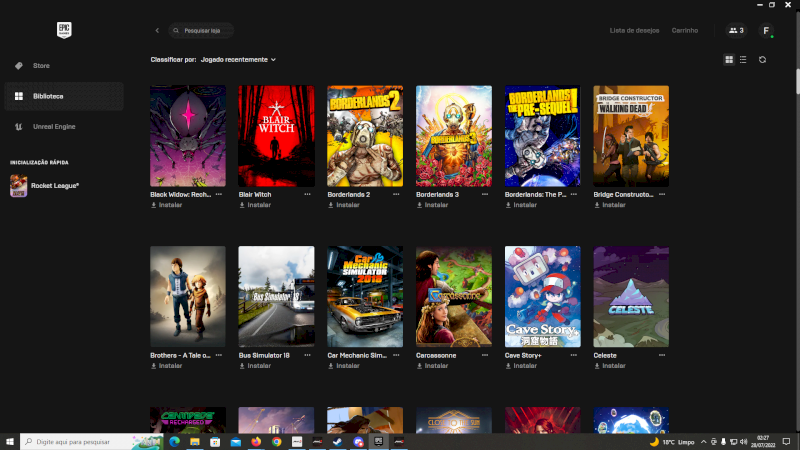This screenshot has height=450, width=800.
Task: Switch library to grid view
Action: pyautogui.click(x=729, y=60)
